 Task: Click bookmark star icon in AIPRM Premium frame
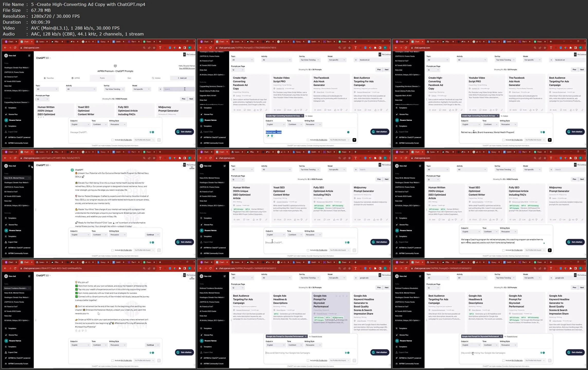[x=154, y=48]
